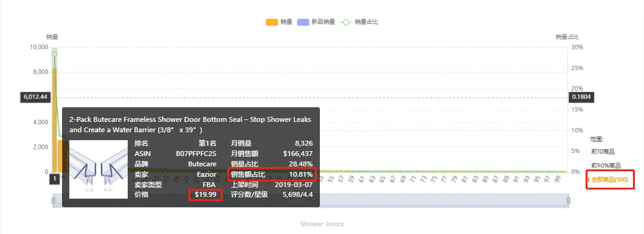Click the green line point at rank 1
This screenshot has height=234, width=644.
coord(54,54)
